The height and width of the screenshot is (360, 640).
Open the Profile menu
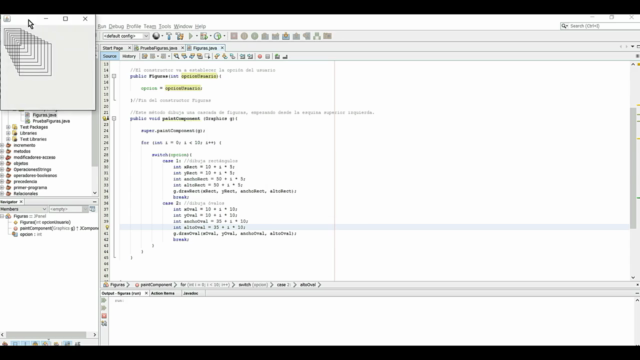click(133, 26)
